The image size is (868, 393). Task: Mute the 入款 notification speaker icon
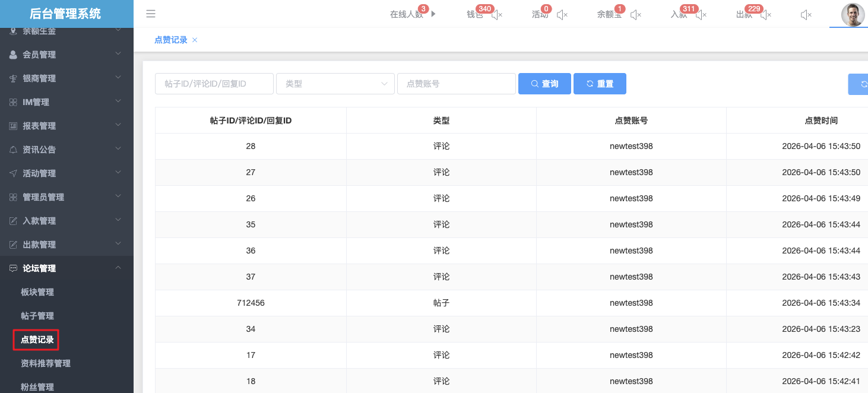(x=701, y=15)
